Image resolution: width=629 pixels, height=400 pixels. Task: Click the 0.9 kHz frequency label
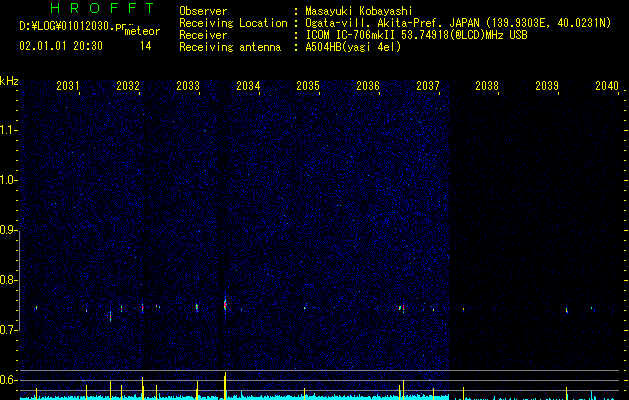[x=9, y=230]
